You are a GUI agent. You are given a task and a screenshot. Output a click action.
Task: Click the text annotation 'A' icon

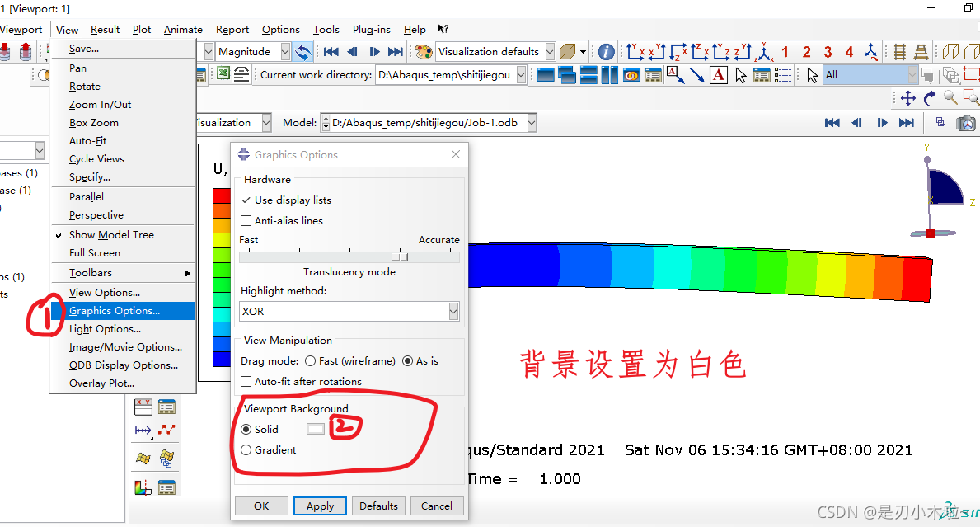pos(718,75)
